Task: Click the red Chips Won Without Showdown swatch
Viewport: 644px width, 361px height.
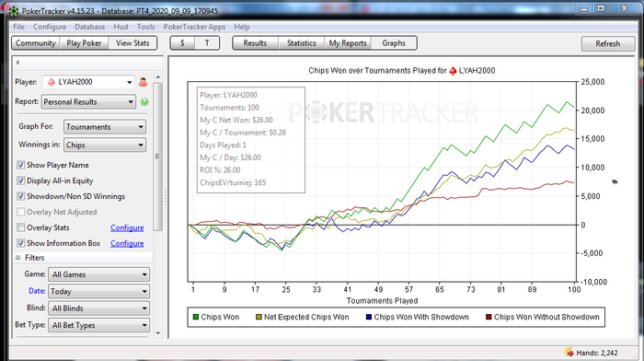Action: (489, 317)
